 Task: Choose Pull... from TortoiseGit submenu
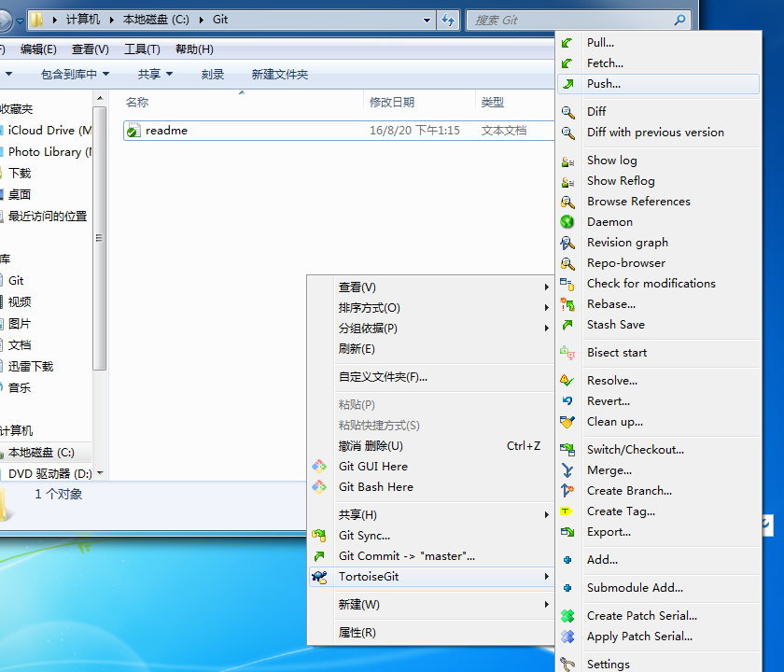point(659,43)
